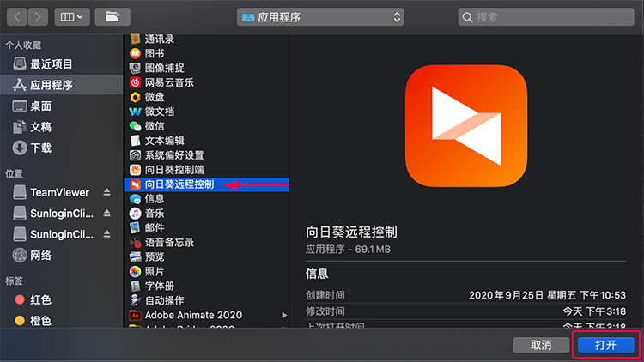Choose the 红色 tag
This screenshot has height=362, width=644.
pos(40,300)
